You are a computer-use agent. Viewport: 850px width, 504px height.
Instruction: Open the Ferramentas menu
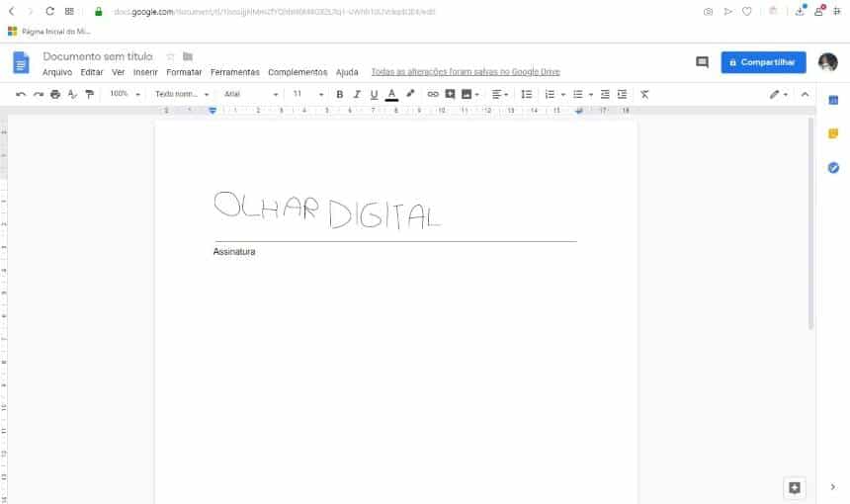pos(234,72)
